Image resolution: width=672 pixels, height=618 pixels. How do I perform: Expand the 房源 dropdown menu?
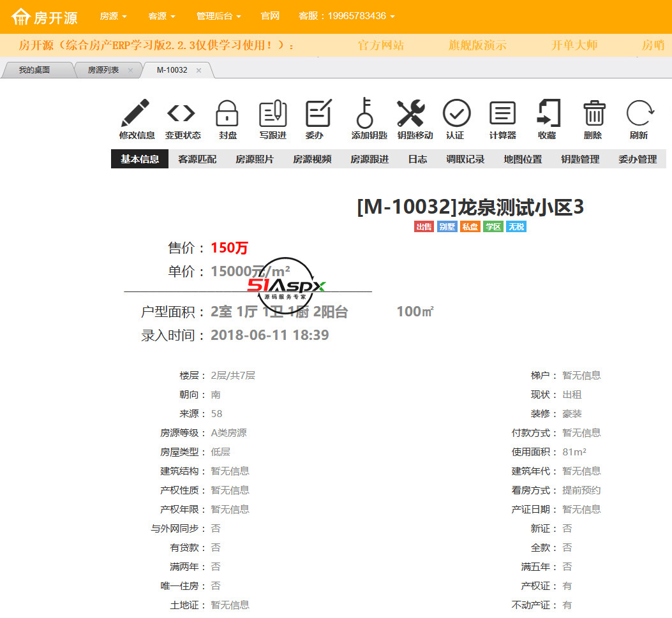(114, 16)
